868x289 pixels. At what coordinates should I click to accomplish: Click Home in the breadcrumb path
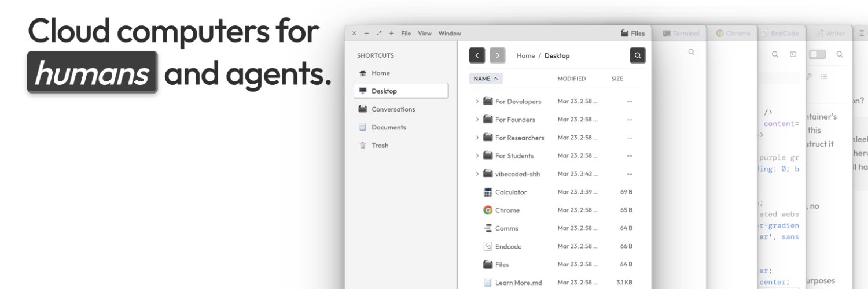point(525,55)
